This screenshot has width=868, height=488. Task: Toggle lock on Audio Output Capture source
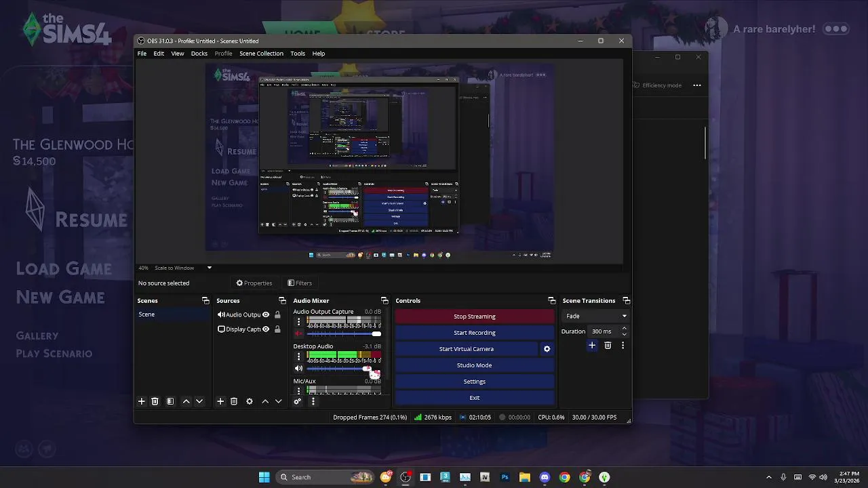pyautogui.click(x=277, y=314)
